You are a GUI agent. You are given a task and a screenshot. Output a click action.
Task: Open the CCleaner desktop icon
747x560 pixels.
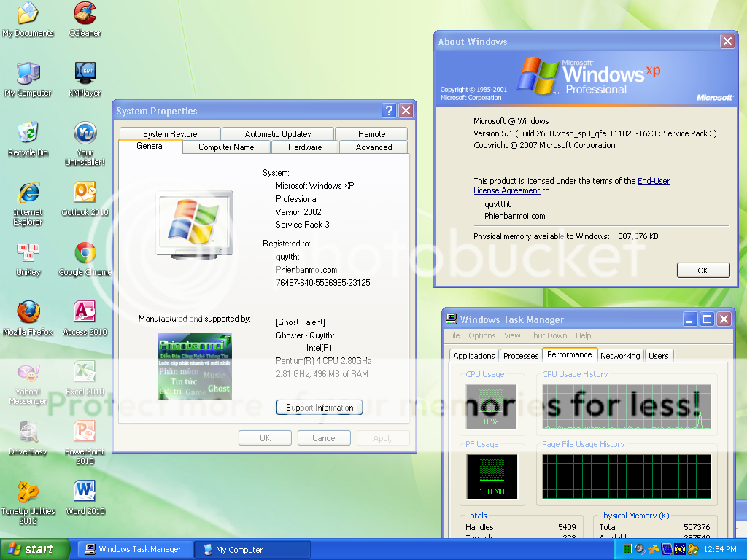85,20
